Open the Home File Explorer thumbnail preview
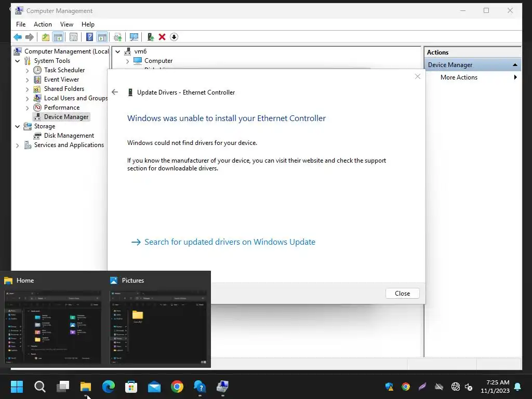 pyautogui.click(x=52, y=327)
